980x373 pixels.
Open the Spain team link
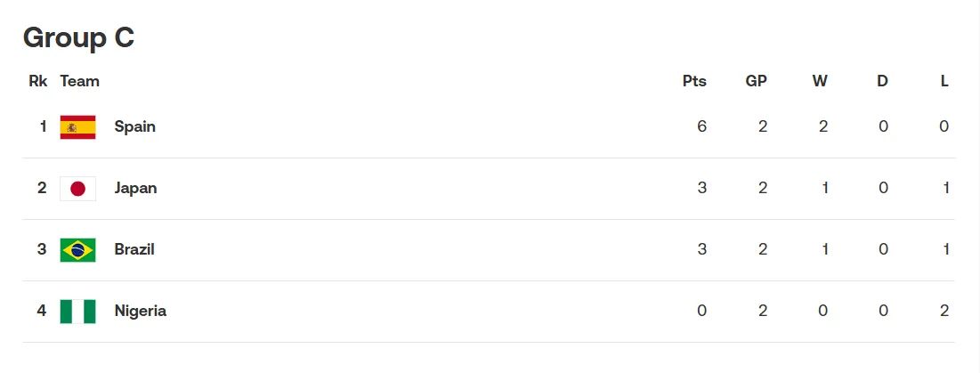135,126
